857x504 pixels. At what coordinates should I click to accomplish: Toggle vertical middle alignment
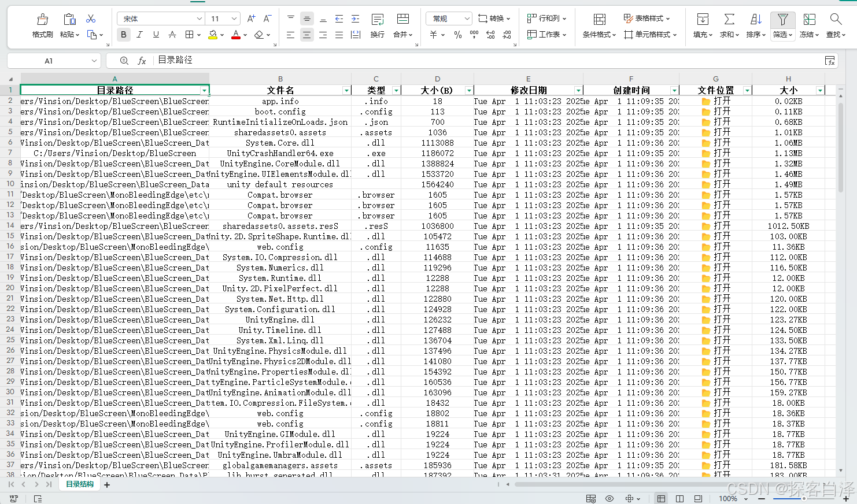[307, 19]
